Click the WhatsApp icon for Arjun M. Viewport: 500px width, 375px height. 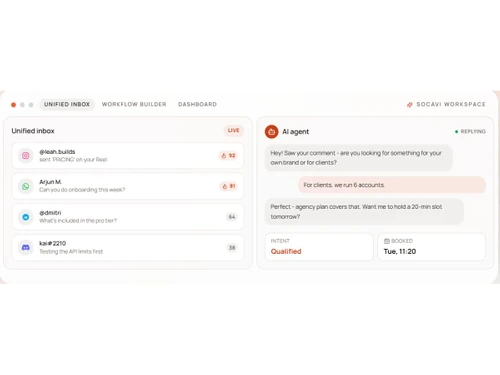coord(26,186)
